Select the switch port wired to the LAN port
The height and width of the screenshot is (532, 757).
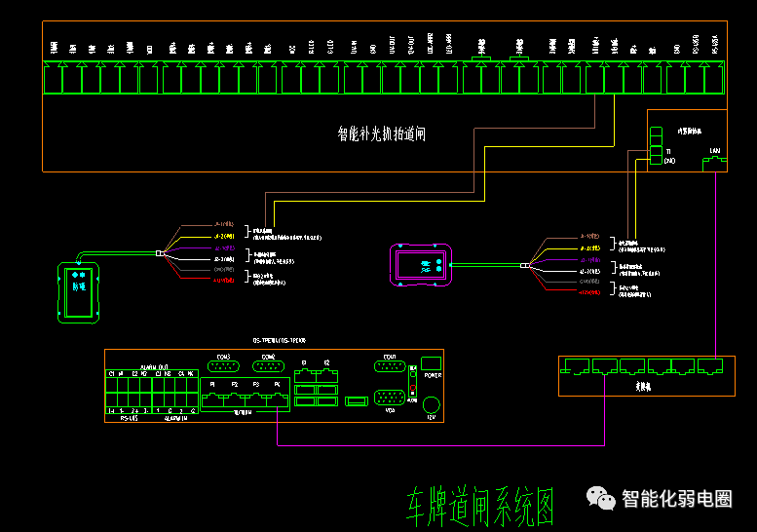[709, 366]
